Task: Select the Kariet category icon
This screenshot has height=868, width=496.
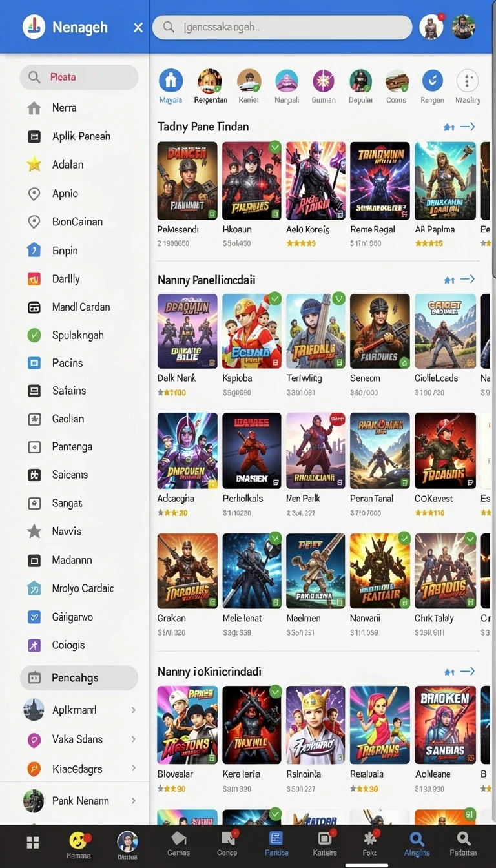Action: [x=249, y=81]
